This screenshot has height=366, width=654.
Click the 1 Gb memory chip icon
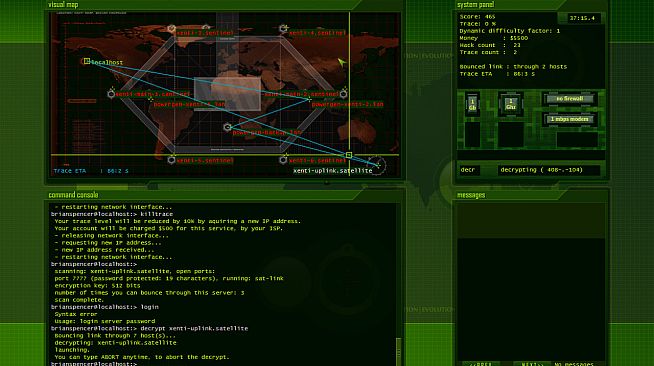pos(472,104)
